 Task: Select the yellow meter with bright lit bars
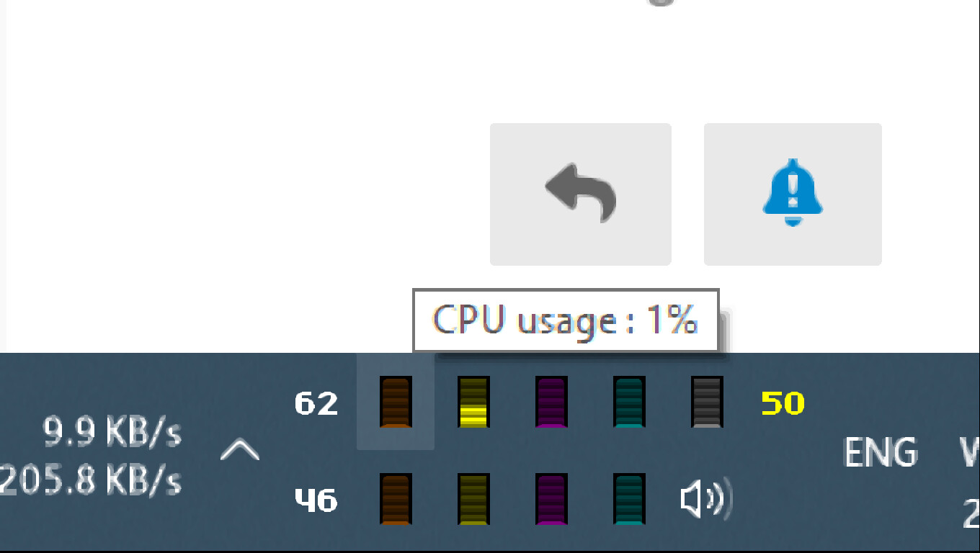click(473, 402)
